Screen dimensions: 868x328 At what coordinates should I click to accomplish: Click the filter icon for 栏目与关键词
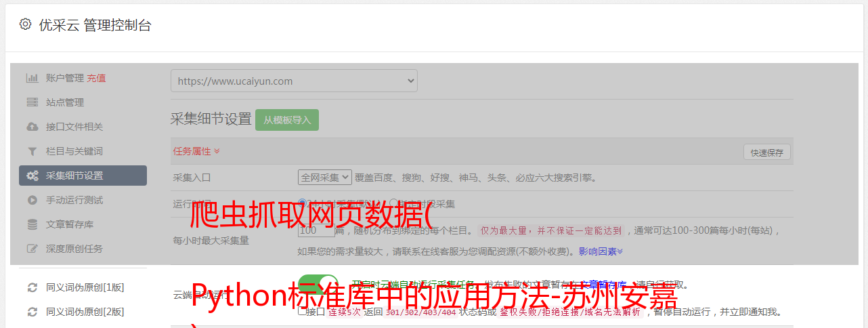click(32, 151)
